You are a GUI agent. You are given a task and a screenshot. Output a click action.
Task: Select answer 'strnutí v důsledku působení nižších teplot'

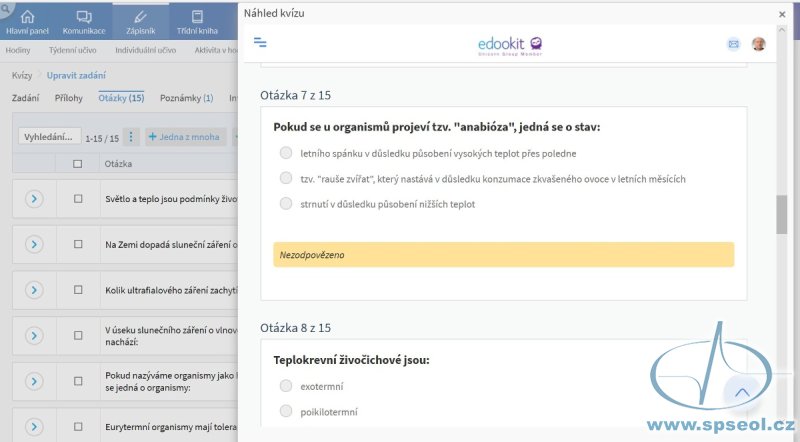pyautogui.click(x=286, y=204)
